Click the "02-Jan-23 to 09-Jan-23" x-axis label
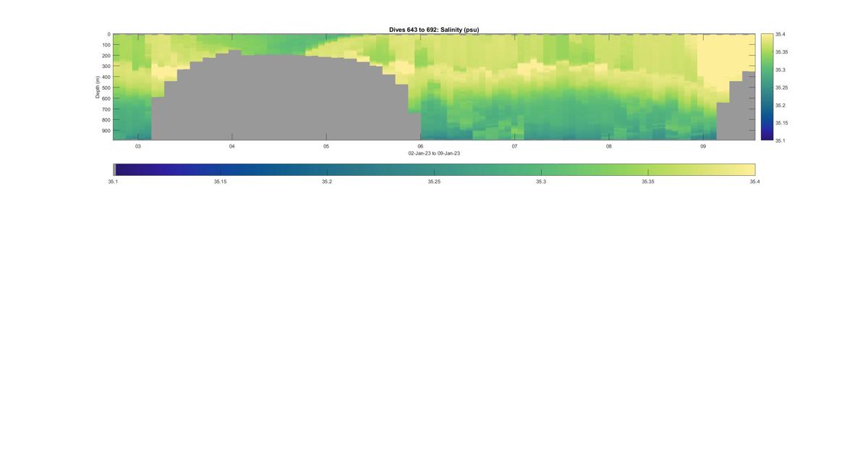Viewport: 868px width, 450px height. coord(434,153)
